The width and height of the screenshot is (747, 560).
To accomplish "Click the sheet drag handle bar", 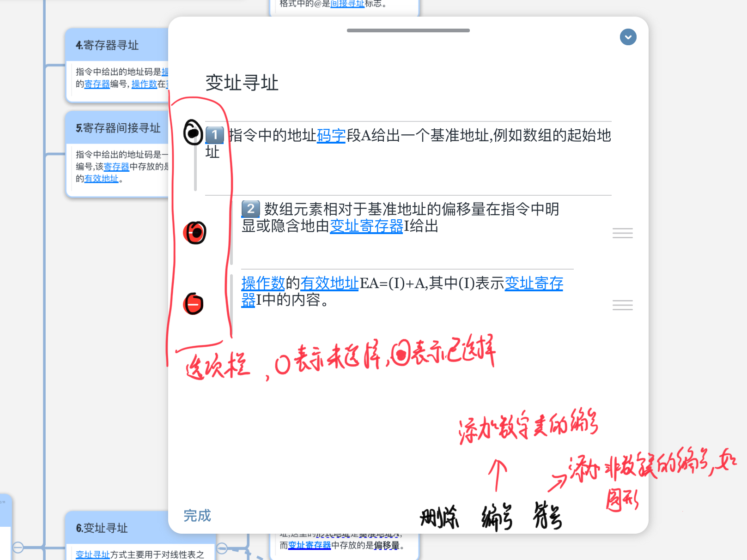I will 408,30.
